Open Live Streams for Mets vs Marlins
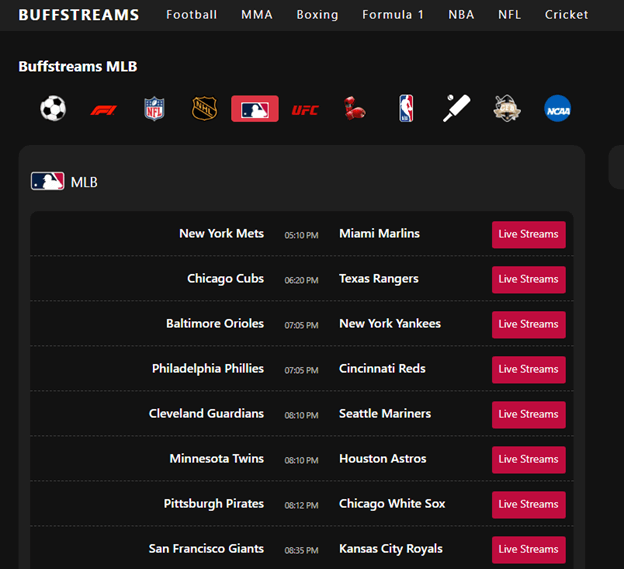Screen dimensions: 624x569 point(528,235)
